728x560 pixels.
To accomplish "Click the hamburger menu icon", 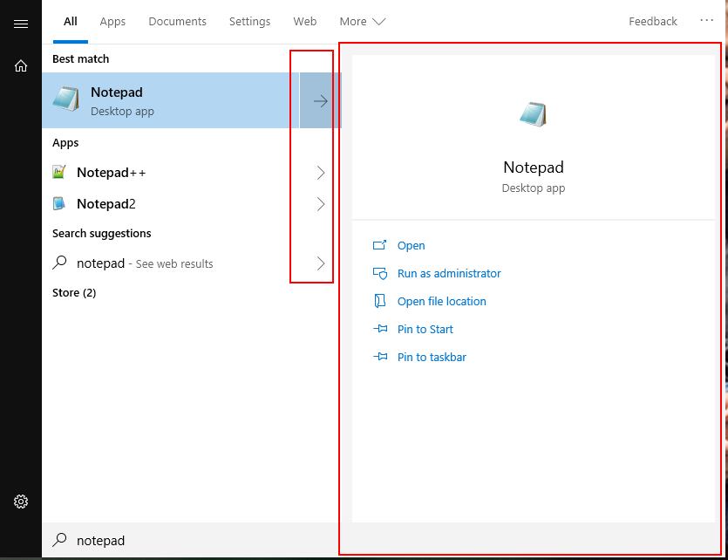I will 21,24.
